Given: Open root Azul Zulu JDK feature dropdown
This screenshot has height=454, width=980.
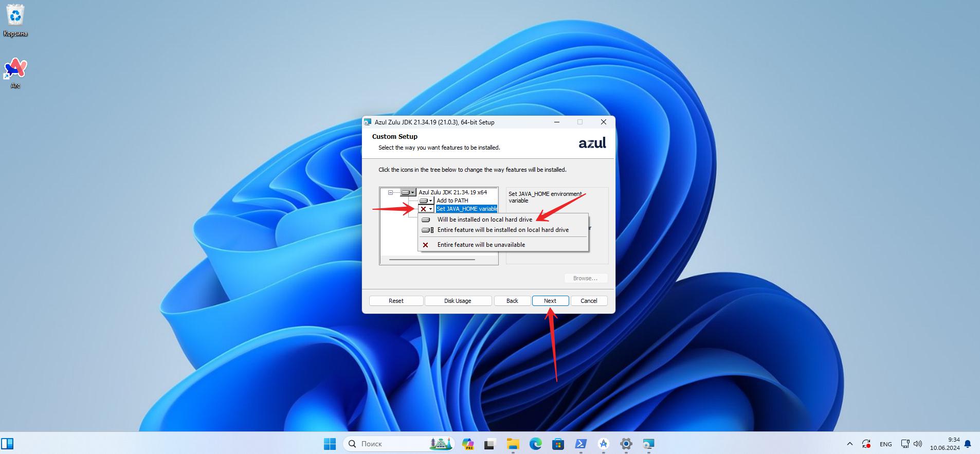Looking at the screenshot, I should [408, 192].
